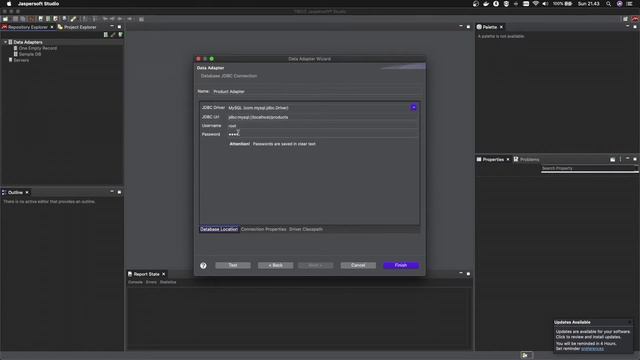Click the preferences link in update notice
The width and height of the screenshot is (640, 360).
point(592,349)
